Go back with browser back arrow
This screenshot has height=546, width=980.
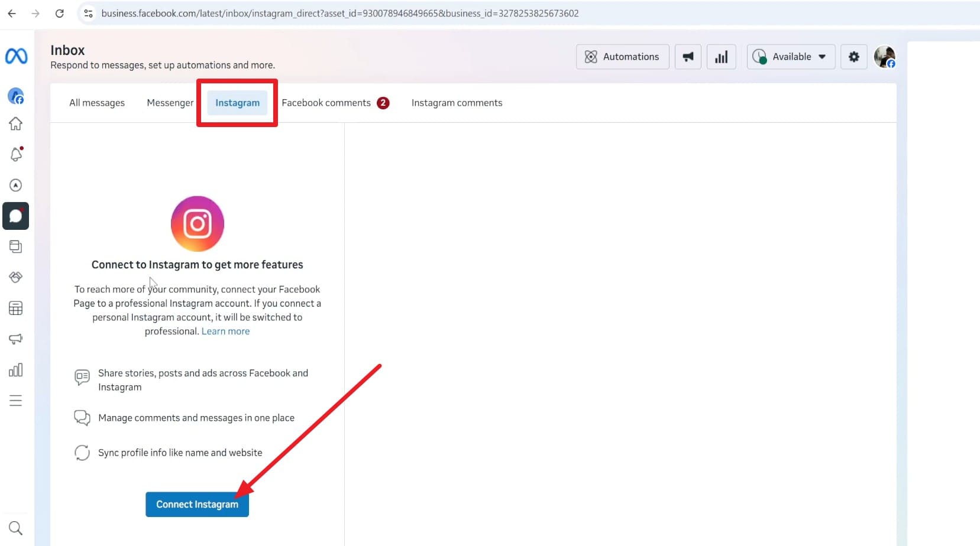pos(12,13)
